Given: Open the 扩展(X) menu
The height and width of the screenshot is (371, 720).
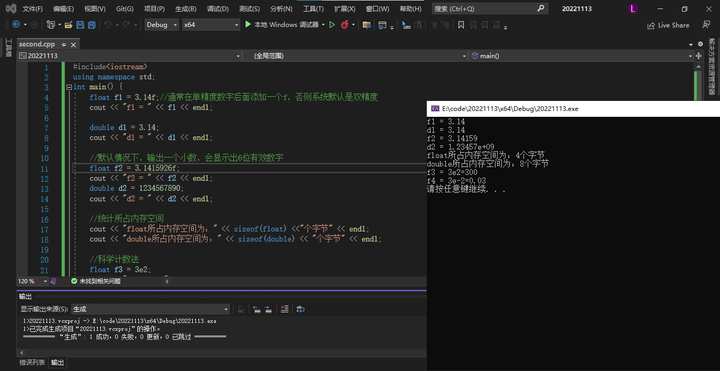Looking at the screenshot, I should pos(344,9).
